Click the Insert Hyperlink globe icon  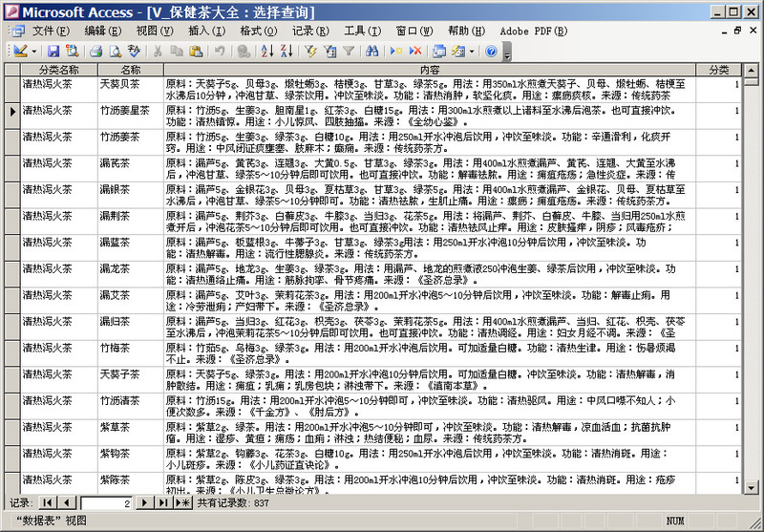pyautogui.click(x=244, y=51)
